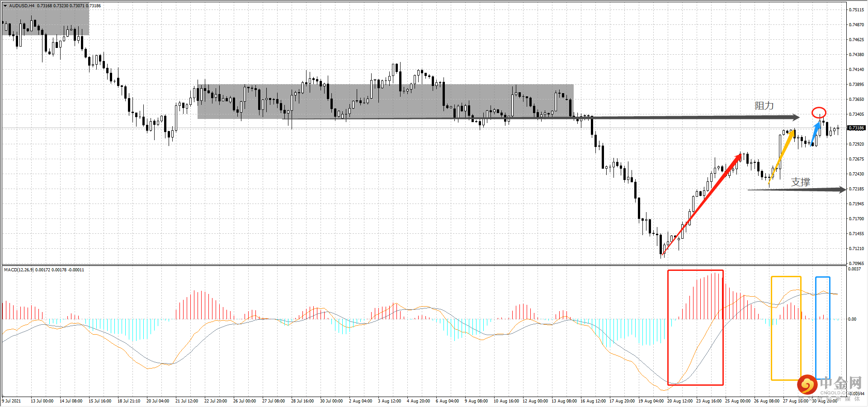This screenshot has height=407, width=868.
Task: Click the 26 Aug 08:00 time label
Action: click(767, 401)
